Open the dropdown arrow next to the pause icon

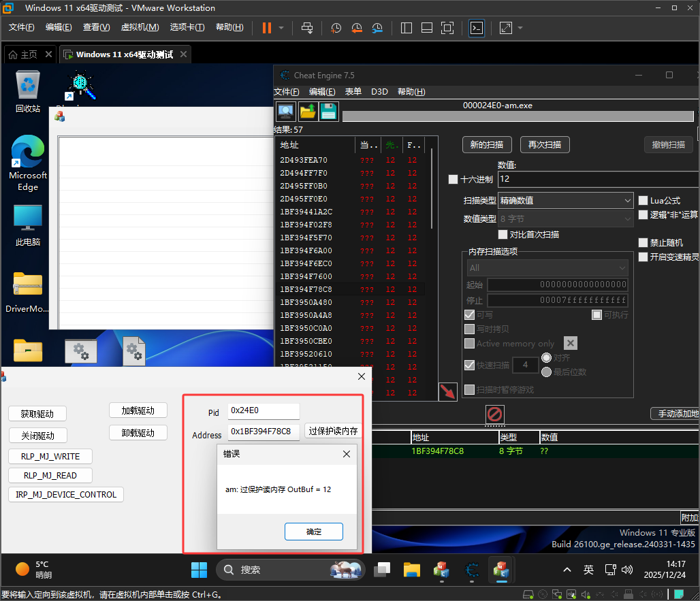point(281,28)
